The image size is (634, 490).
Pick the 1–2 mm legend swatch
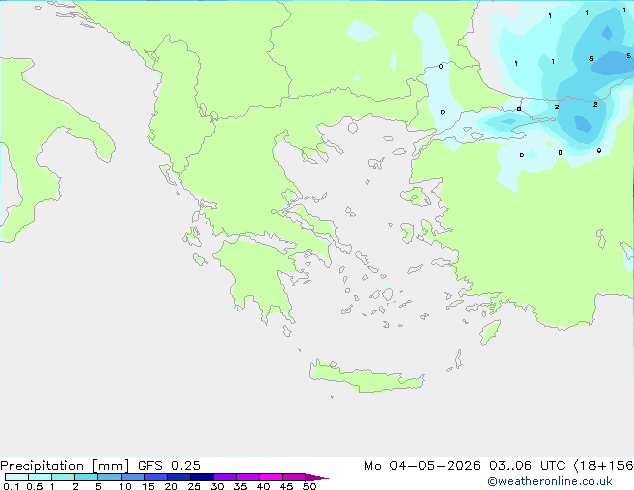[x=63, y=477]
